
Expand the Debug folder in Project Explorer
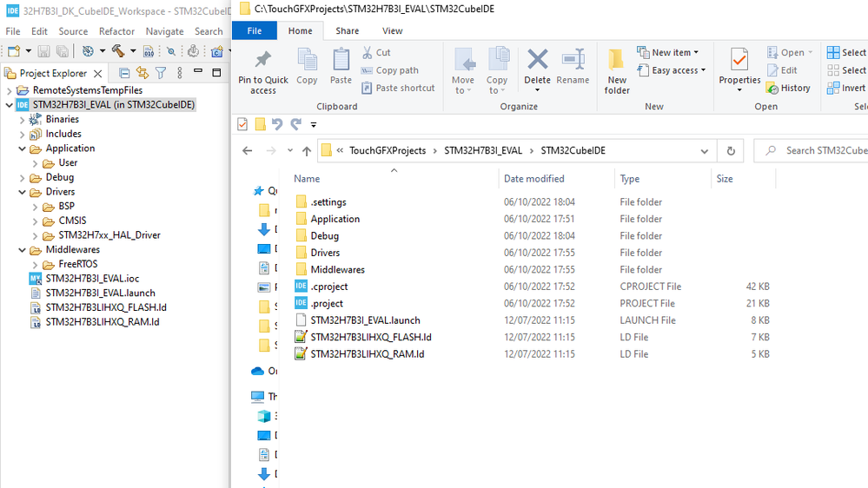(22, 178)
